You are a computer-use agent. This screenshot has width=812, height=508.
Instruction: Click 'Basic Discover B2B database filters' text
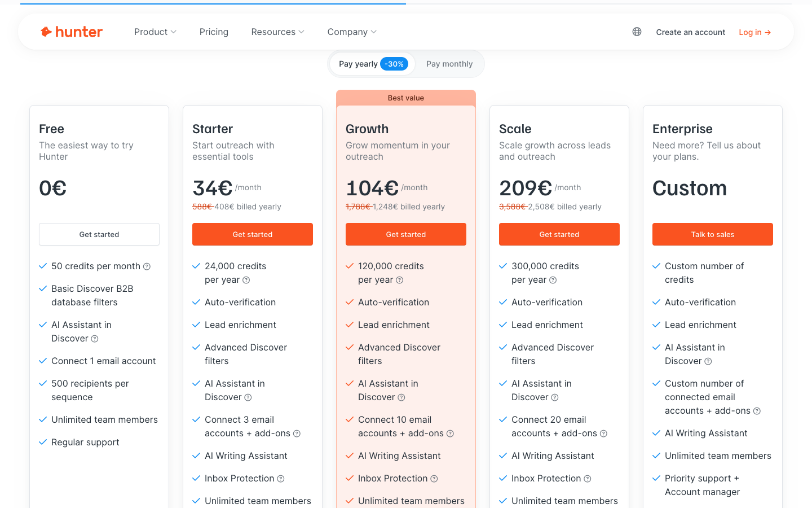tap(92, 296)
